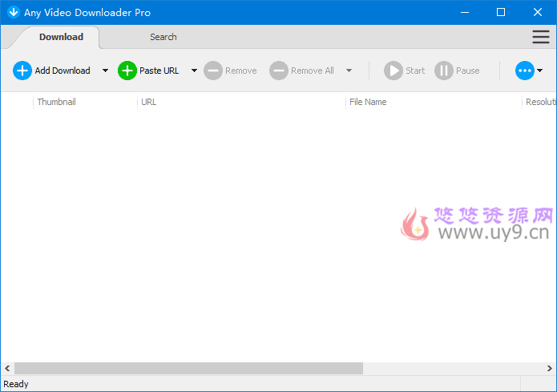Click the green Paste URL plus icon
Image resolution: width=557 pixels, height=392 pixels.
[x=127, y=71]
